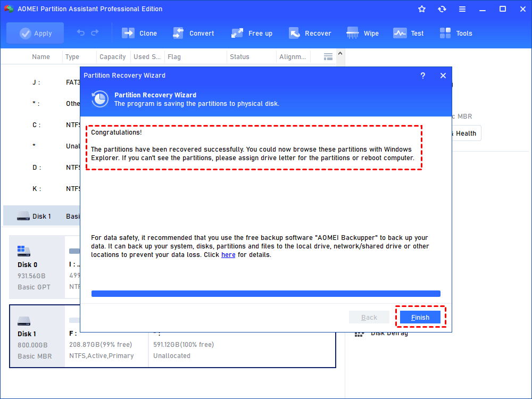The width and height of the screenshot is (532, 399).
Task: Select the Disk 0 931.56GB disk block
Action: [37, 267]
